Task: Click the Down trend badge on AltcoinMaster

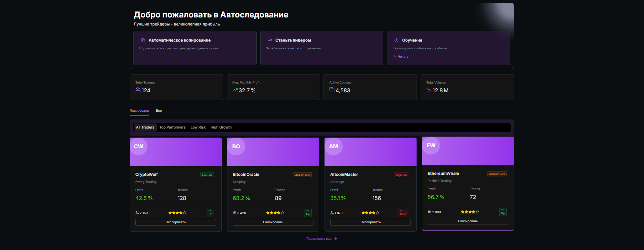Action: (x=403, y=213)
